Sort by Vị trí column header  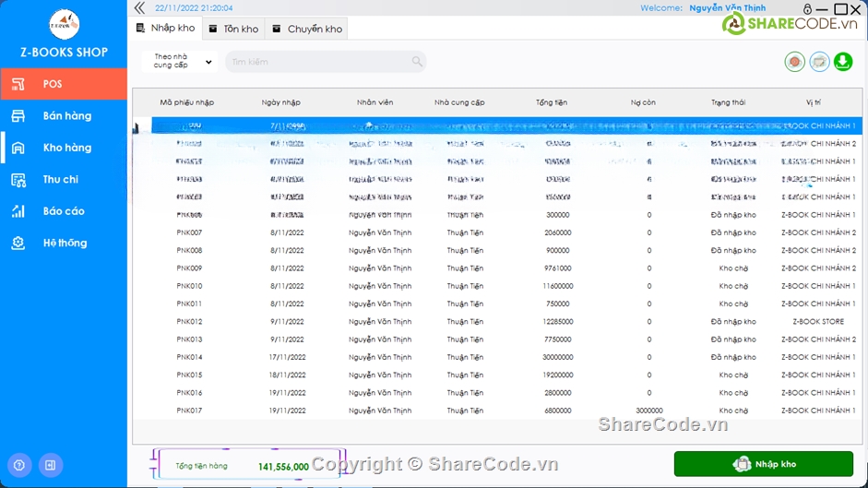(x=814, y=102)
